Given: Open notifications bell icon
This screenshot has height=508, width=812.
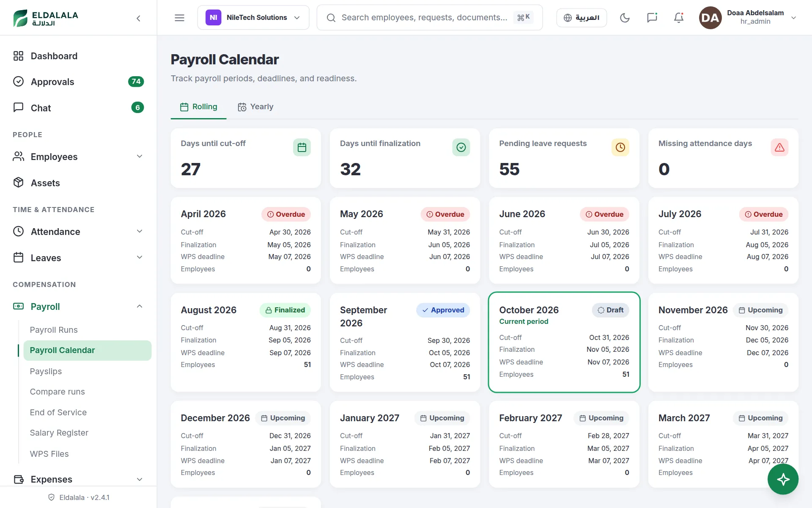Looking at the screenshot, I should pyautogui.click(x=679, y=18).
